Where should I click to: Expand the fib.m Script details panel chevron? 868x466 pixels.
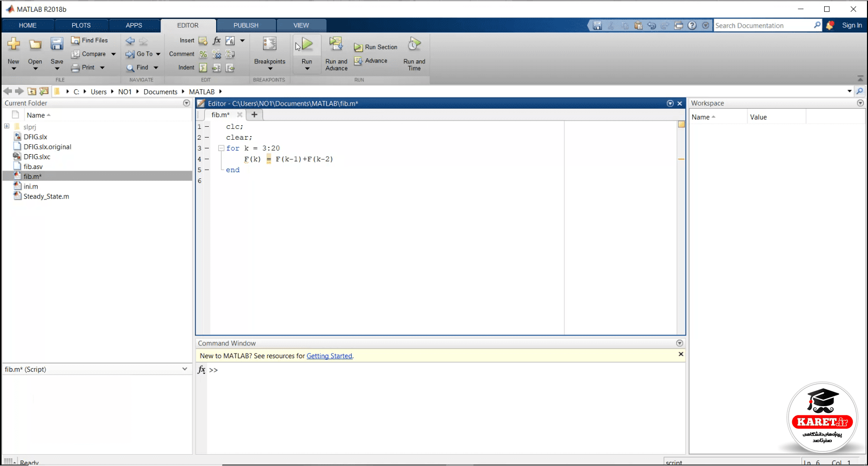click(x=185, y=369)
